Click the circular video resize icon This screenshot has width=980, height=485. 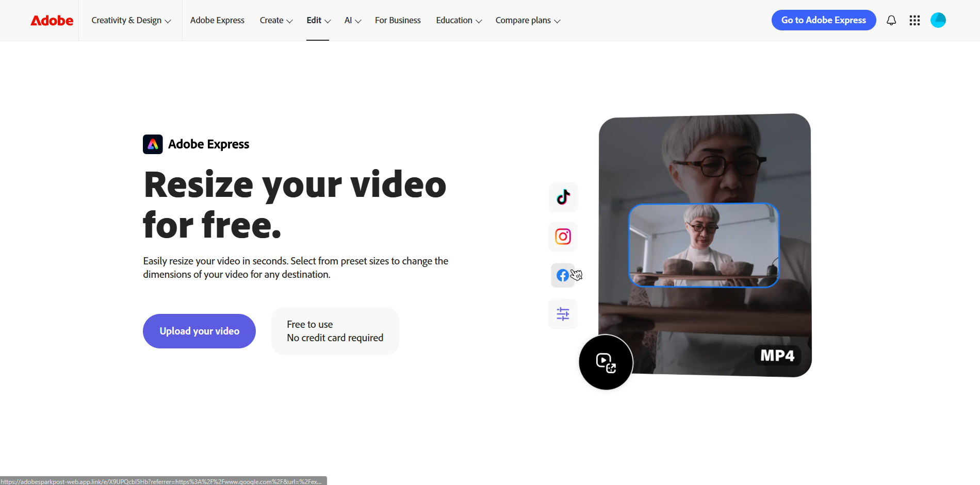point(606,362)
